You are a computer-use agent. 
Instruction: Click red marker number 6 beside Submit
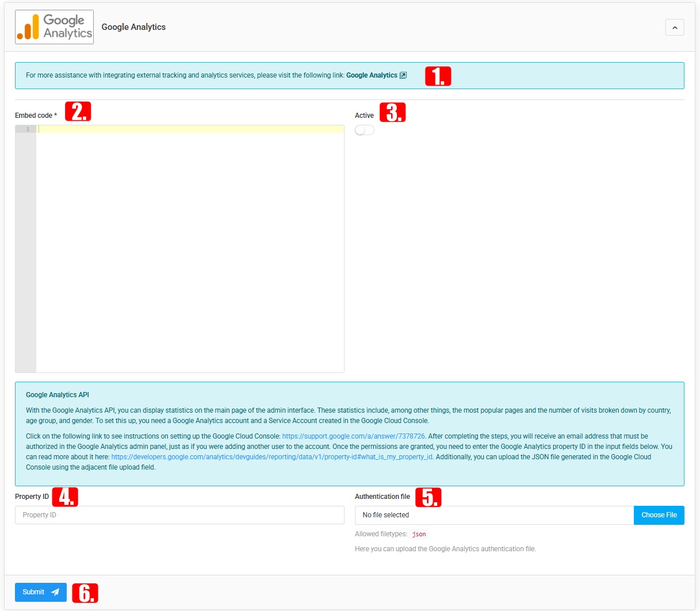pos(85,593)
